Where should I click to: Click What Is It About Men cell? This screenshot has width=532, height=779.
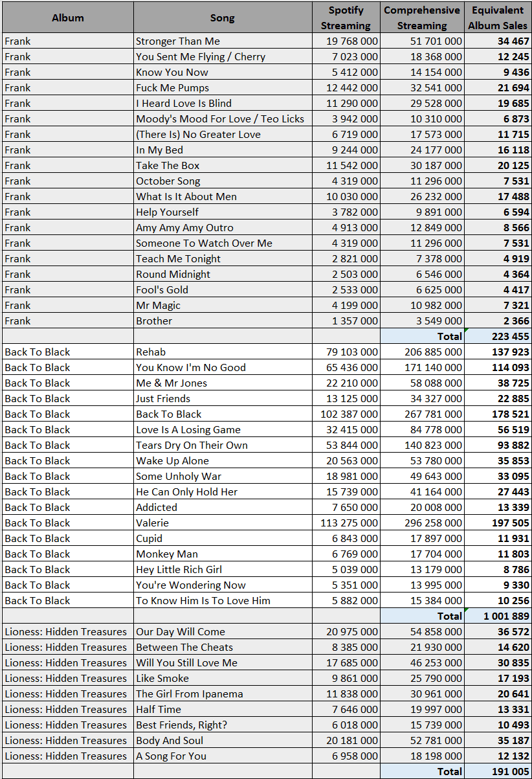pos(223,196)
